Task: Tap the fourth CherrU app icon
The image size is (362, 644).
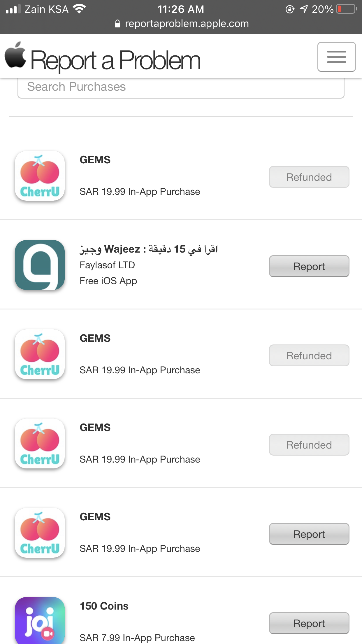Action: tap(40, 533)
